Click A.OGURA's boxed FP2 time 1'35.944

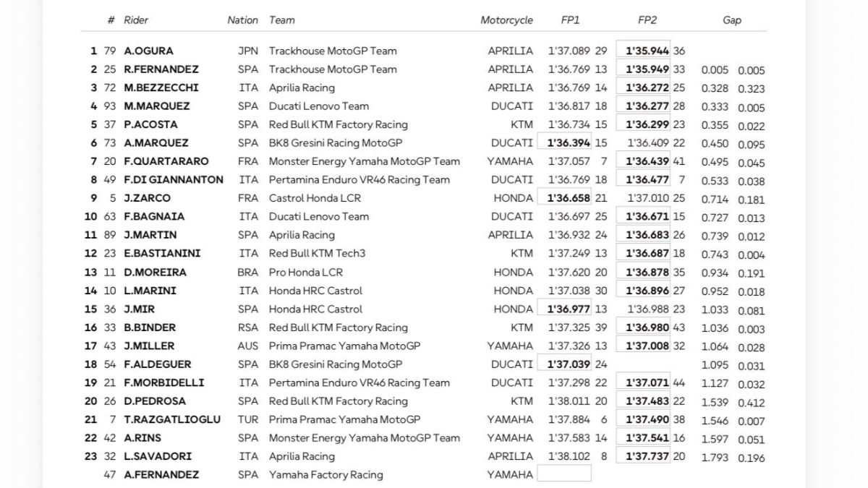coord(643,51)
